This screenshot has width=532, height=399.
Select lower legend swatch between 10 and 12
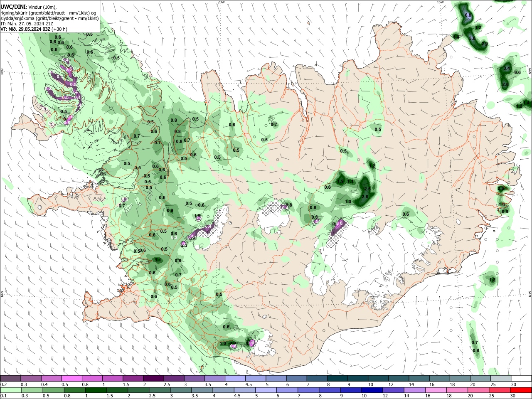pyautogui.click(x=372, y=390)
